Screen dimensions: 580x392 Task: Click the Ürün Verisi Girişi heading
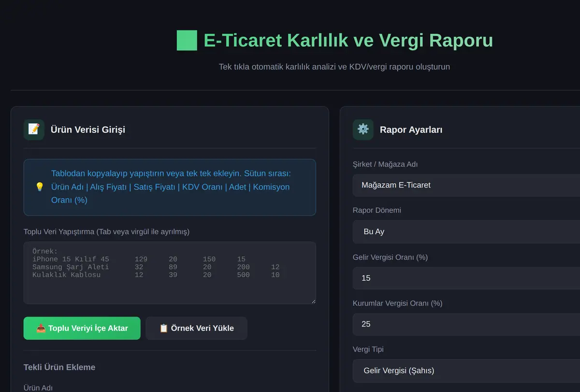[88, 130]
